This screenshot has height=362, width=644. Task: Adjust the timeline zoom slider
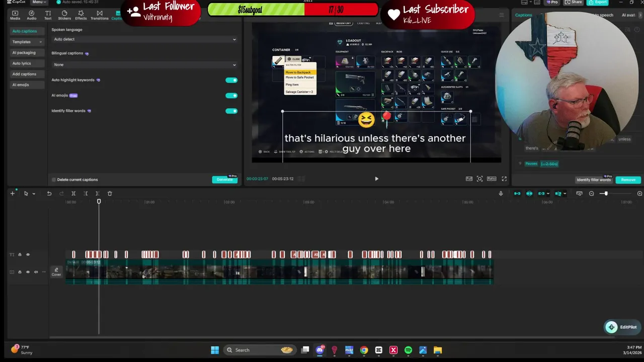(x=606, y=194)
